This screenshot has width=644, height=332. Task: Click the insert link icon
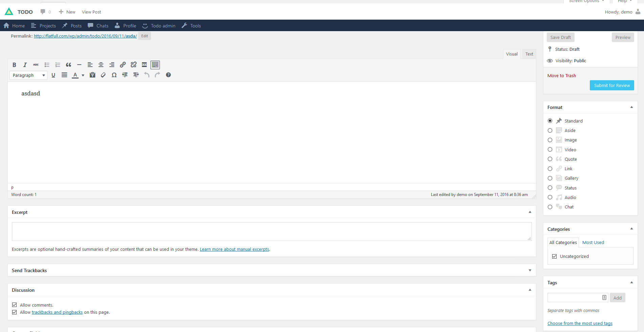pos(123,65)
